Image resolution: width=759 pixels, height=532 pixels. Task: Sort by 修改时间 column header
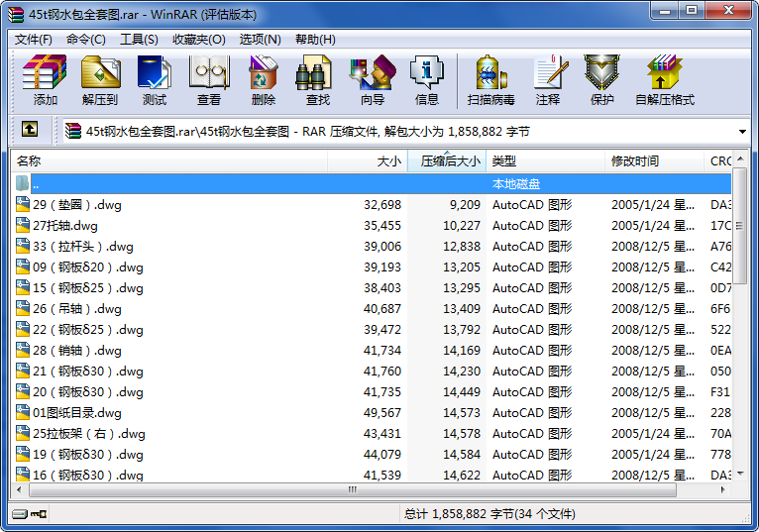[x=654, y=161]
